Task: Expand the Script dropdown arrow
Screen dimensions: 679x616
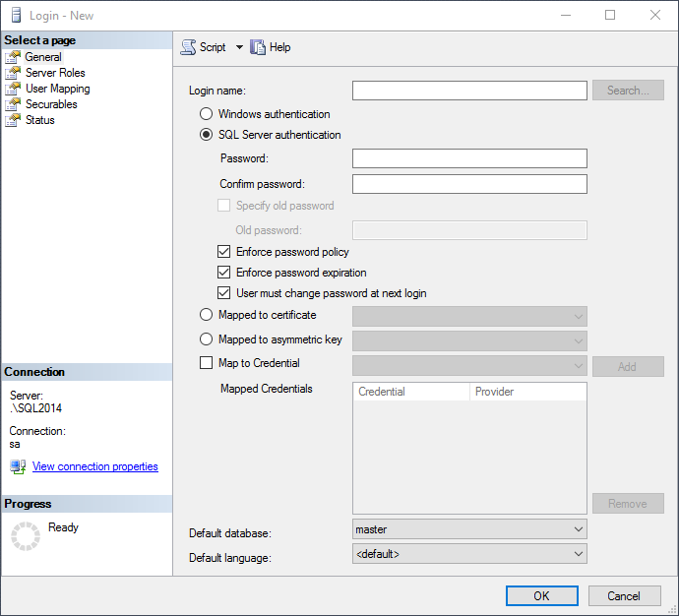Action: [239, 47]
